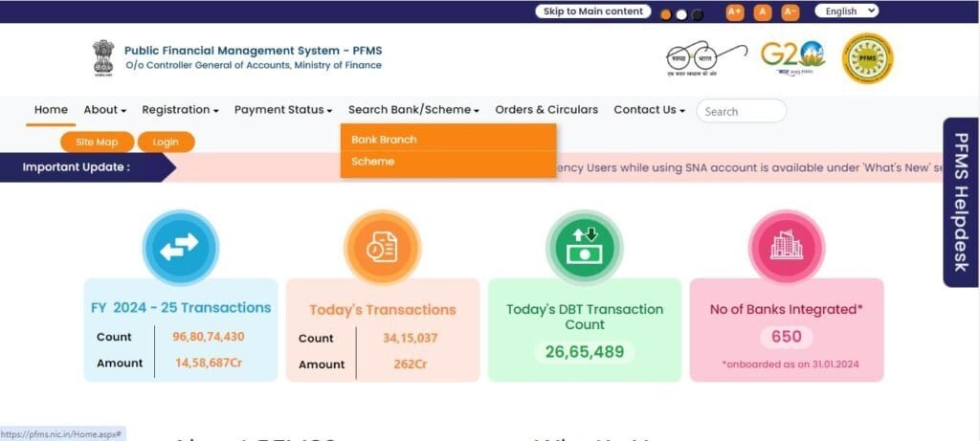The height and width of the screenshot is (441, 980).
Task: Choose Bank Branch from dropdown
Action: (x=448, y=140)
